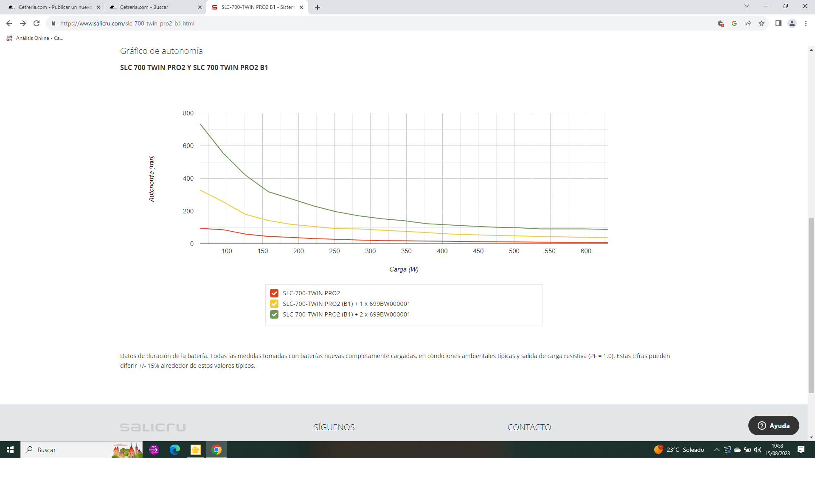Toggle the green 2 x 699BW000001 series checkbox
The height and width of the screenshot is (504, 815).
tap(274, 314)
